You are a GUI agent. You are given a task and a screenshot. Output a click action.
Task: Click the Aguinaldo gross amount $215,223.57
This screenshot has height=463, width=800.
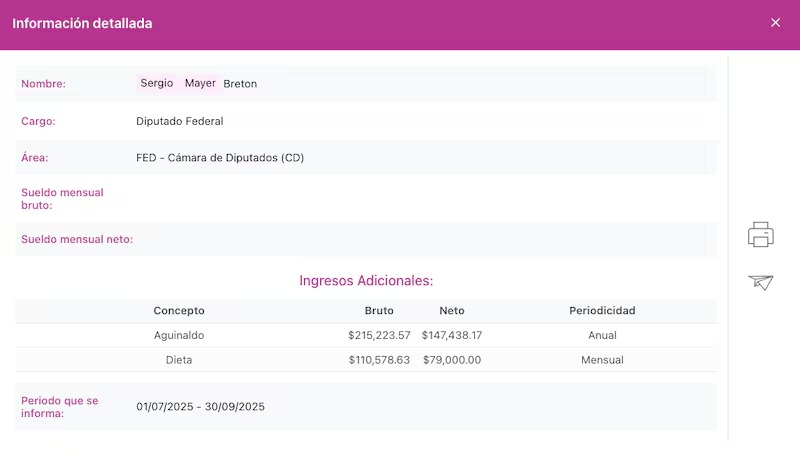[379, 336]
